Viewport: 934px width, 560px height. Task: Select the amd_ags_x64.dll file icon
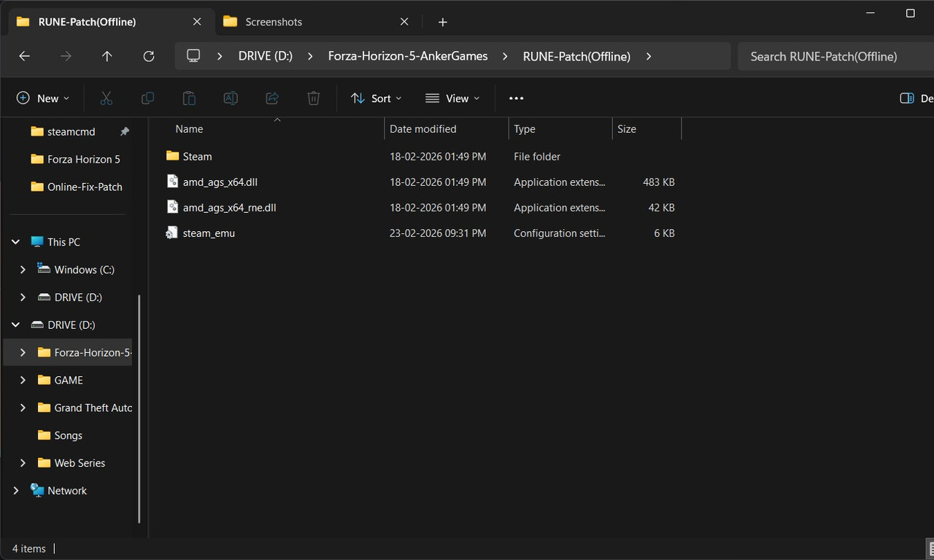pos(172,182)
